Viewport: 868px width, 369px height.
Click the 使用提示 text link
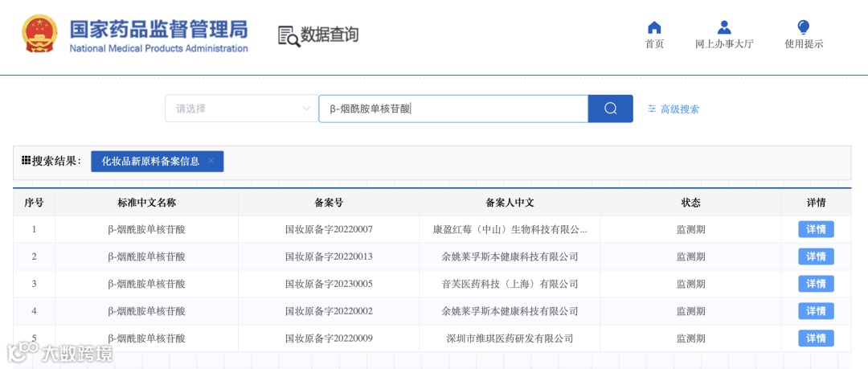[x=804, y=44]
